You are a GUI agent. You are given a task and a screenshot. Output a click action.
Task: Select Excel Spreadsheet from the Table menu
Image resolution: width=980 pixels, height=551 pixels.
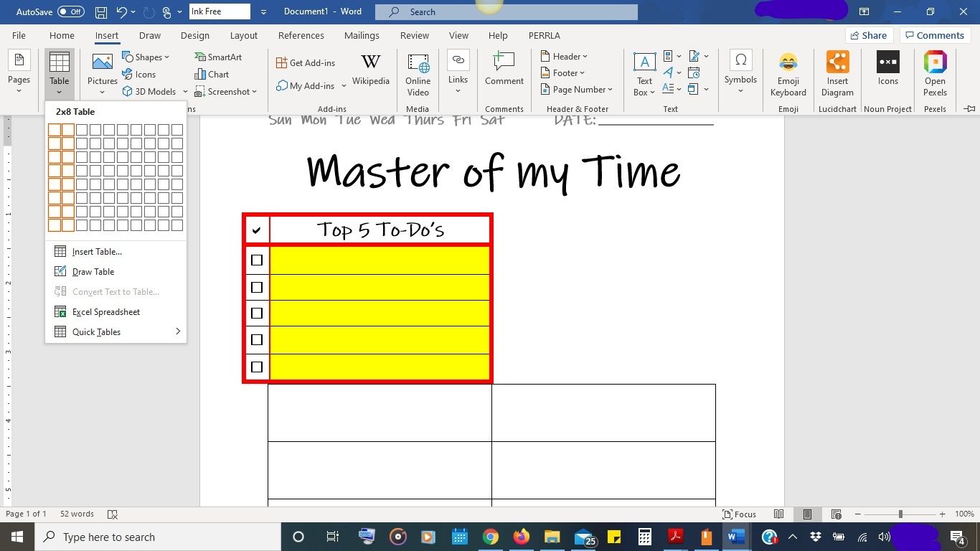(106, 311)
